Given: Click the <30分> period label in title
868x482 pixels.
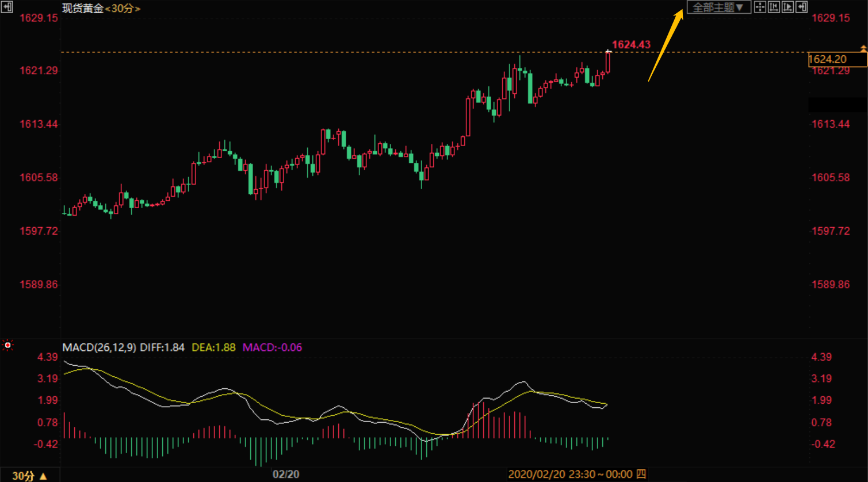Looking at the screenshot, I should tap(123, 8).
